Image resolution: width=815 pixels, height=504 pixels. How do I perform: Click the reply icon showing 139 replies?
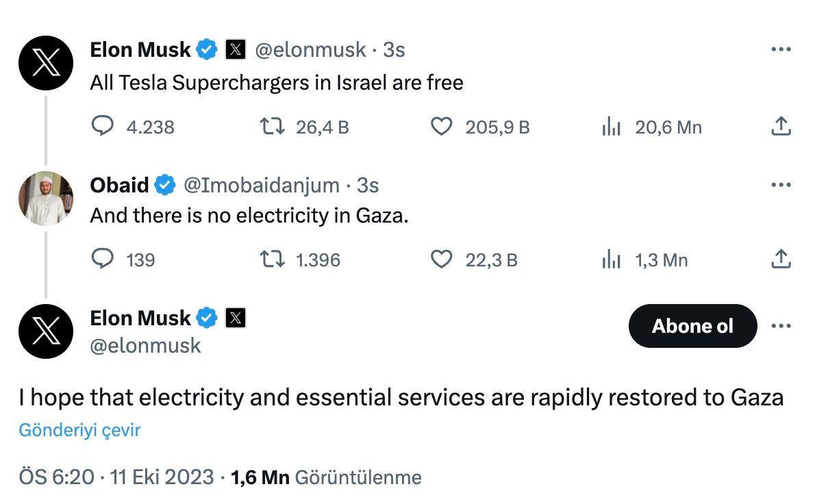(103, 260)
